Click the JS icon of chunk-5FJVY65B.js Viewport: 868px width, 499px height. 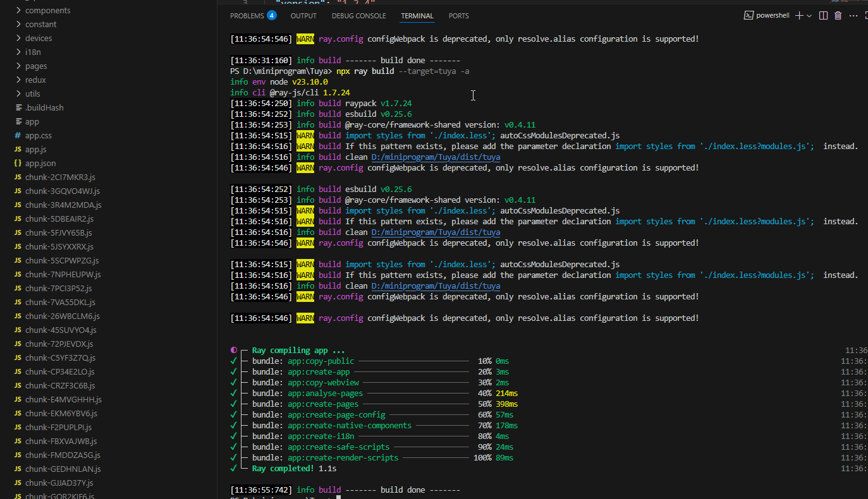18,232
